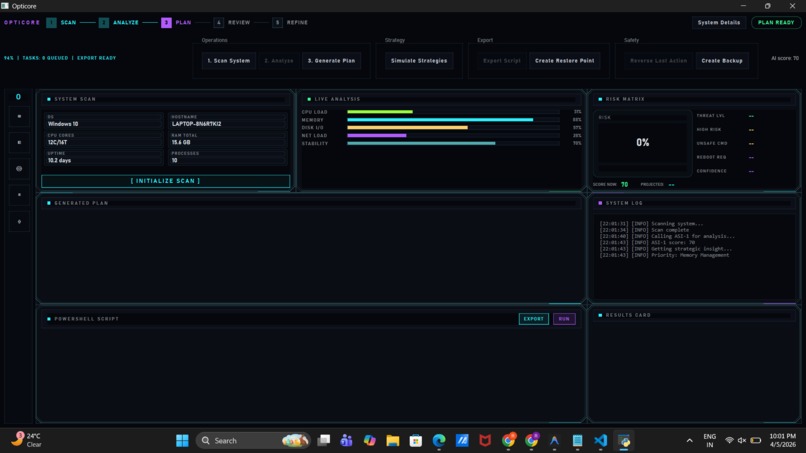Select the highlighted step 3 PLAN
Viewport: 806px width, 453px height.
[176, 23]
